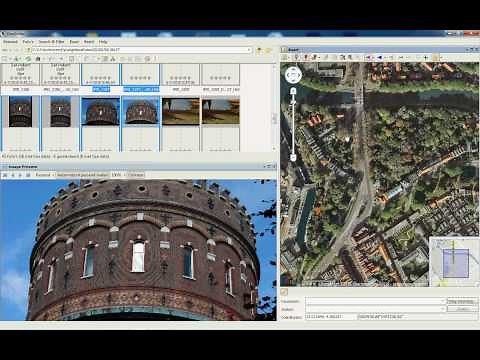Click the blue left arrow map toolbar icon
The height and width of the screenshot is (360, 480).
tap(379, 58)
